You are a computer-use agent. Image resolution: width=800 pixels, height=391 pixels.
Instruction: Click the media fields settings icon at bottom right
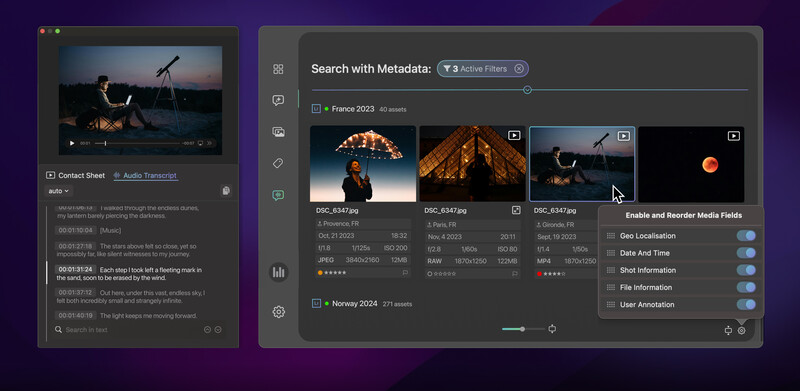pos(742,331)
